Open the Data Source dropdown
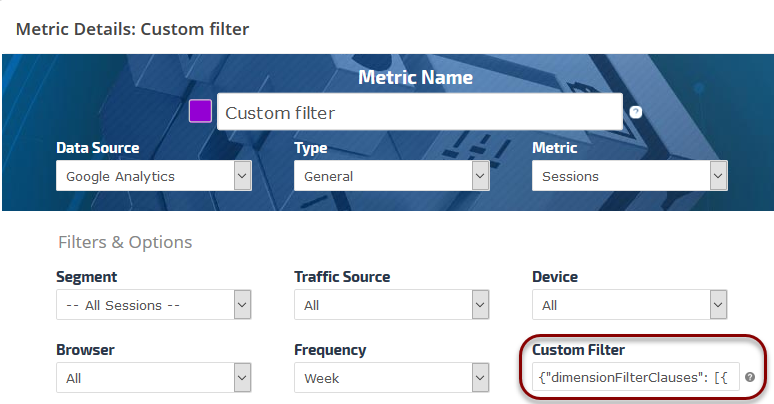The width and height of the screenshot is (774, 404). point(153,176)
